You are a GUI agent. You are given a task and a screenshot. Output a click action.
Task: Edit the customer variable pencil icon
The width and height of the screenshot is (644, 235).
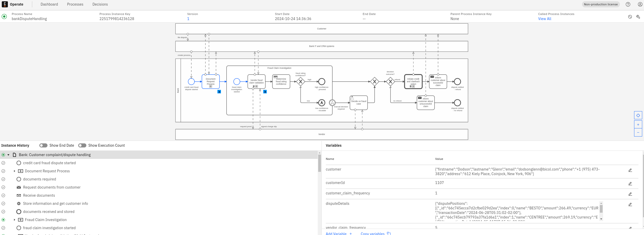click(x=630, y=170)
